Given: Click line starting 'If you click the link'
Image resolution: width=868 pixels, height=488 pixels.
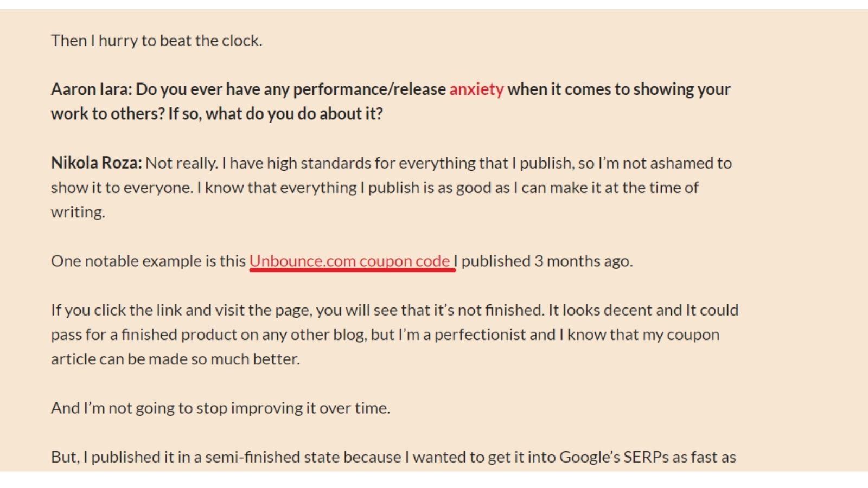Looking at the screenshot, I should 395,310.
